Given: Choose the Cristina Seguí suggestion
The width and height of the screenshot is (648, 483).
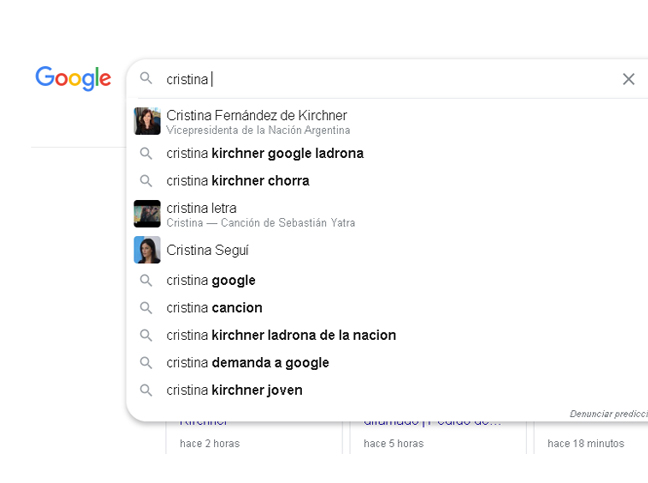Looking at the screenshot, I should (x=388, y=250).
